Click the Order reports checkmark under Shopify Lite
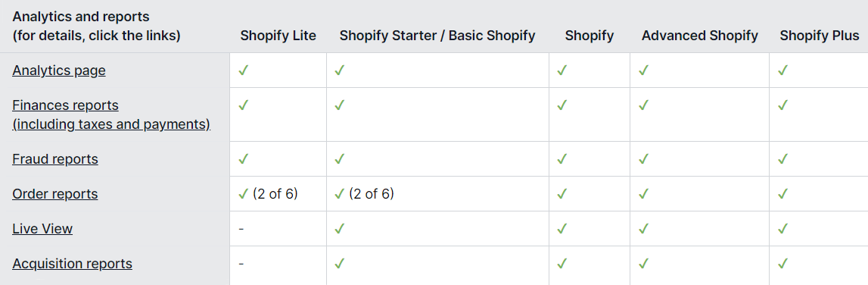 [x=242, y=194]
